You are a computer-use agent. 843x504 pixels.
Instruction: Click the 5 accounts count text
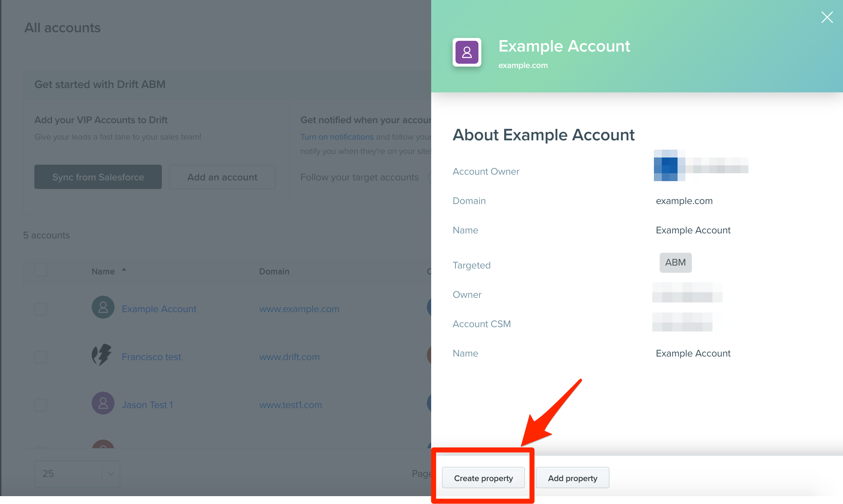(x=47, y=235)
